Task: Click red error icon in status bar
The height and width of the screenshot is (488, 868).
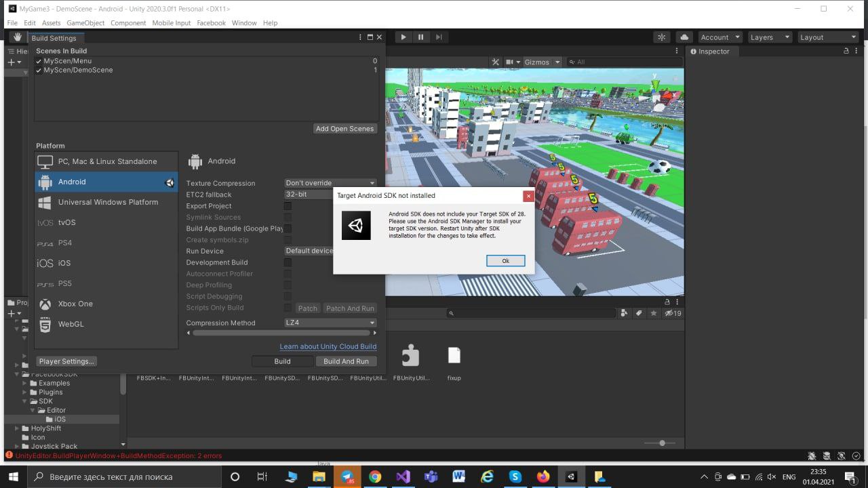Action: [x=9, y=455]
